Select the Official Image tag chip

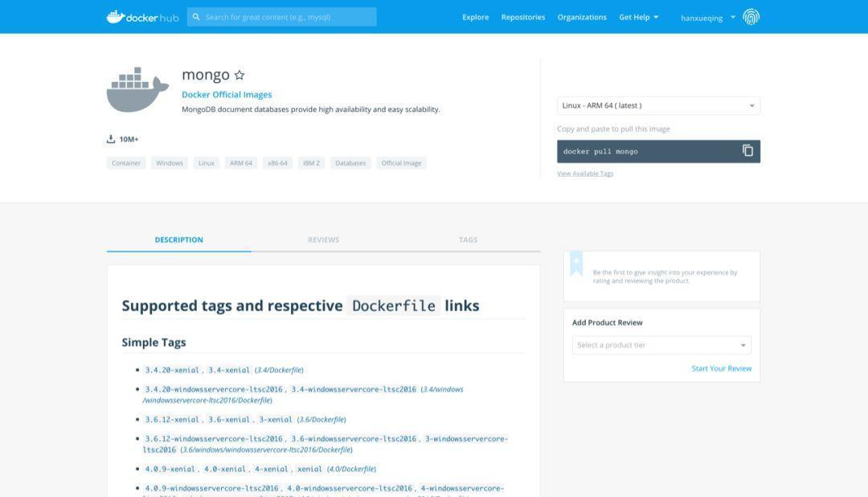coord(401,163)
